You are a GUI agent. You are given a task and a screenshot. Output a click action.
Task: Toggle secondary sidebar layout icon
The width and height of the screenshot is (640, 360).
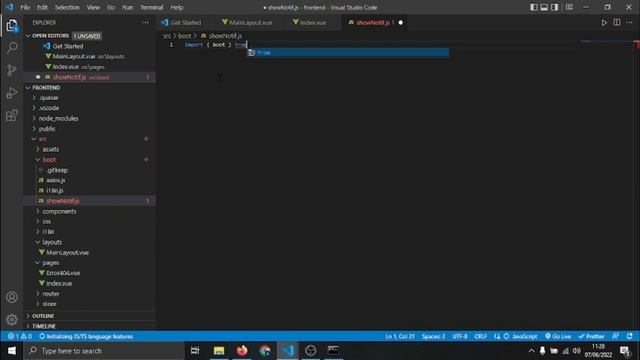pos(554,7)
